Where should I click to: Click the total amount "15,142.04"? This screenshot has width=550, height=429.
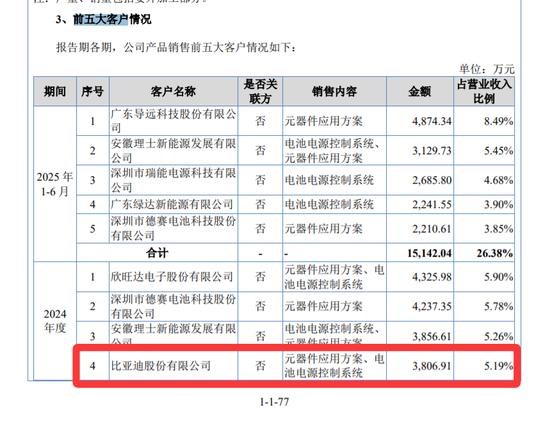pyautogui.click(x=429, y=253)
